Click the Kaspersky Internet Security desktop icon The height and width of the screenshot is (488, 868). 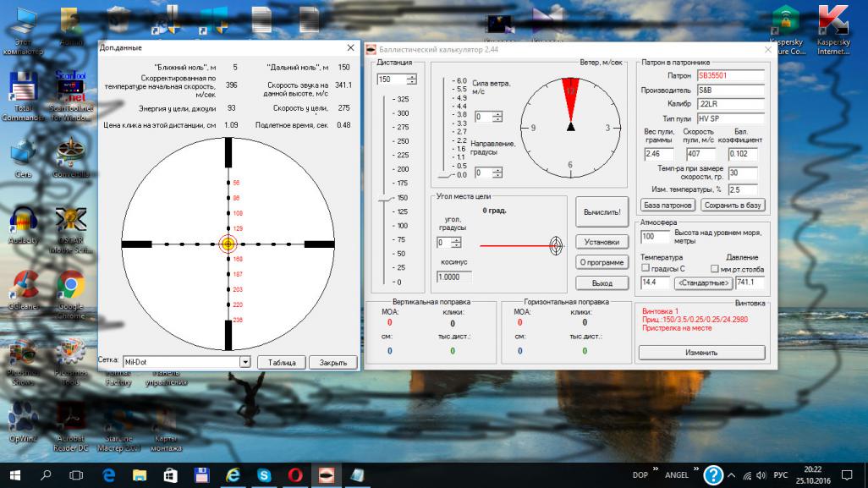[x=832, y=22]
